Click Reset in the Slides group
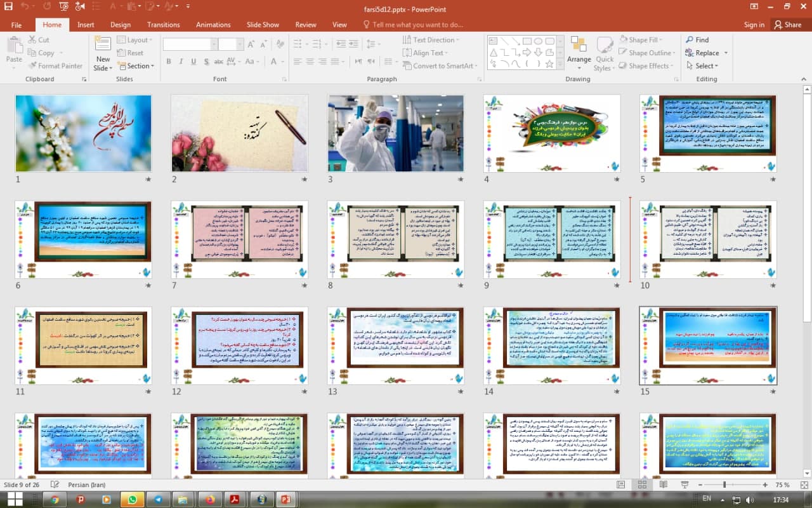 (x=130, y=53)
